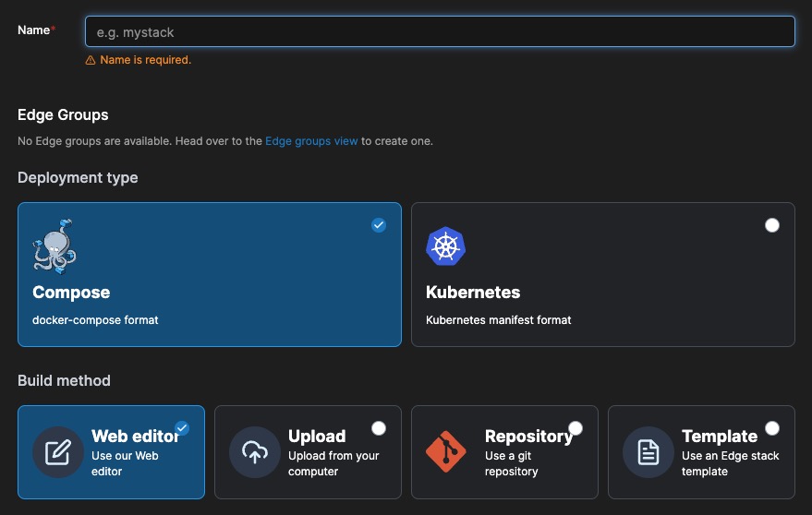Click the Template document icon

pyautogui.click(x=648, y=452)
